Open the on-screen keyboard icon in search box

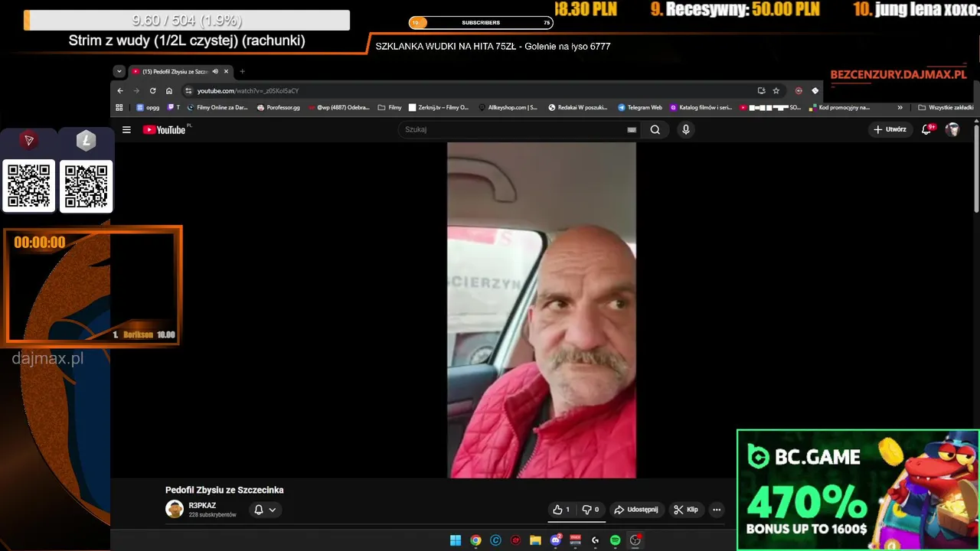[x=632, y=130]
